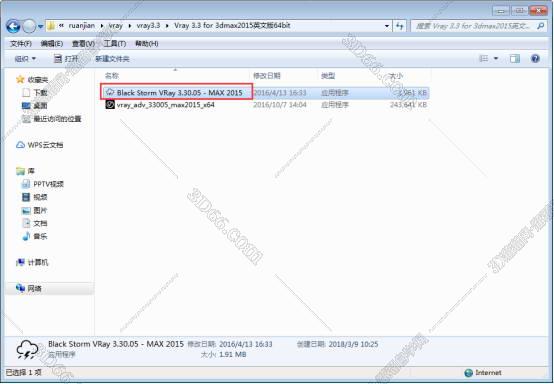Image resolution: width=554 pixels, height=384 pixels.
Task: Click the 音乐 note icon
Action: 26,236
